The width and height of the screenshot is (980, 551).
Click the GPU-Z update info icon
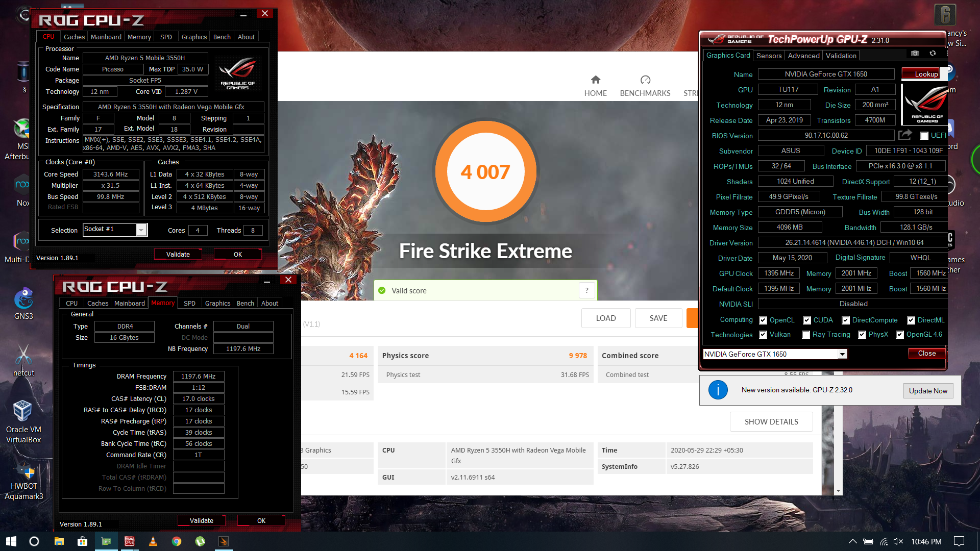tap(718, 390)
